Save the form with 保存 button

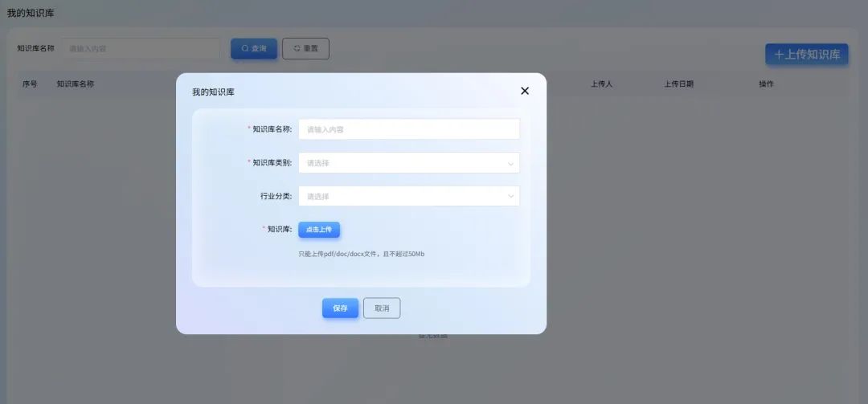pos(341,308)
